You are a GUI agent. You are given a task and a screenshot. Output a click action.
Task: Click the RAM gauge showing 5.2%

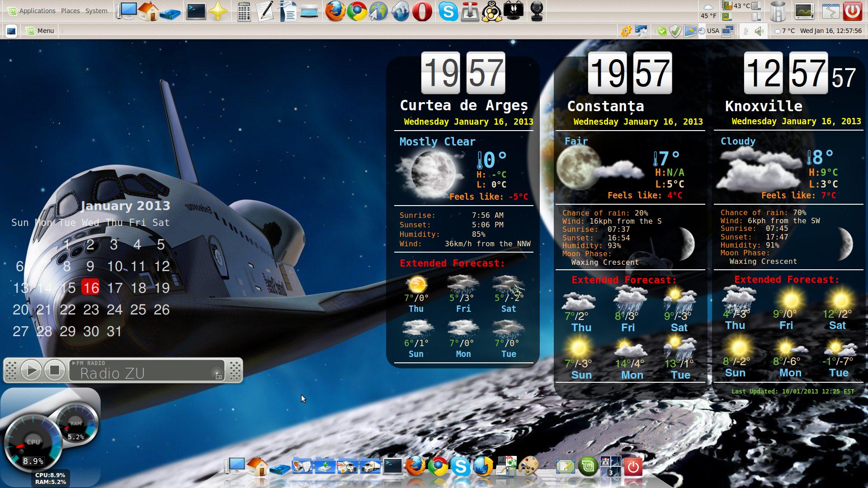tap(76, 424)
